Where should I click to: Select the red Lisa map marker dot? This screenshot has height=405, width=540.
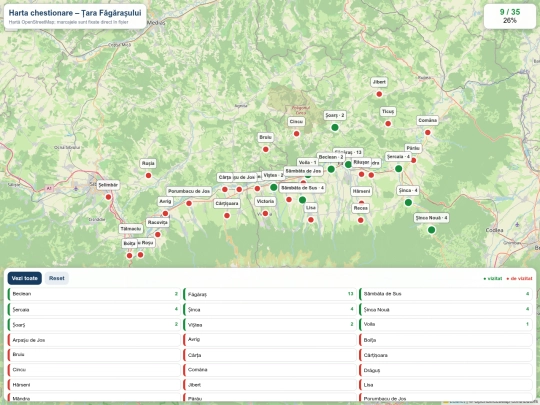(x=311, y=220)
